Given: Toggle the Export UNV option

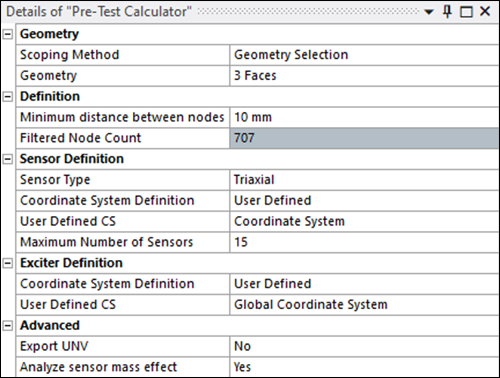Looking at the screenshot, I should (x=364, y=347).
